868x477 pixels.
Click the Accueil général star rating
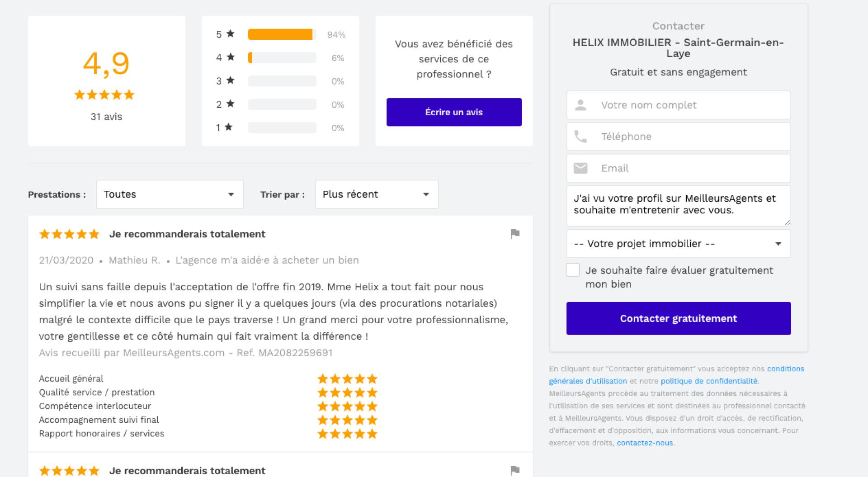[x=347, y=379]
